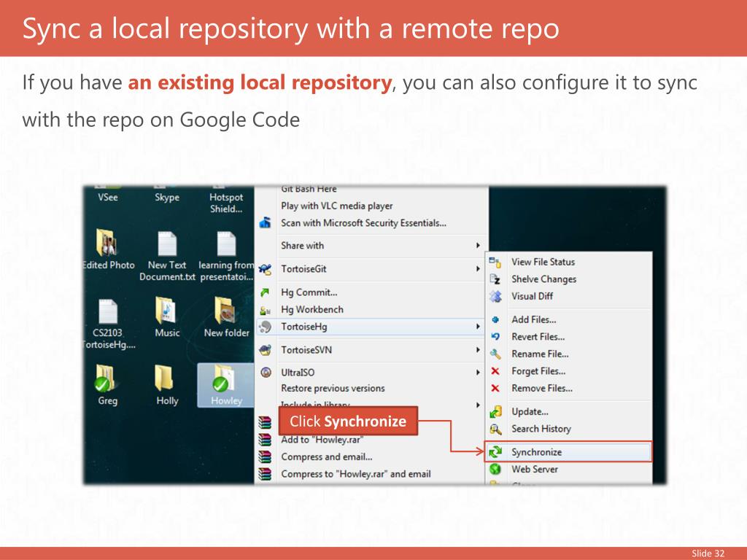Select the New folder desktop icon
Screen dimensions: 747x560
click(x=226, y=316)
